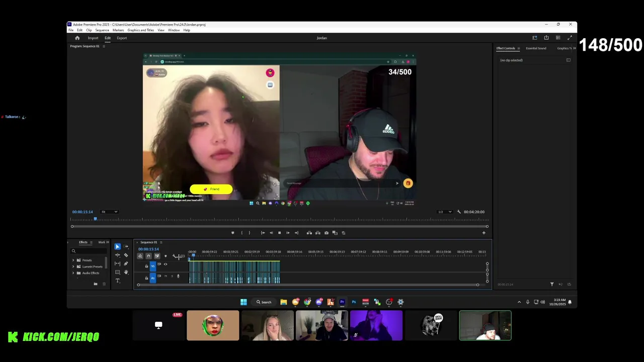This screenshot has width=644, height=362.
Task: Click the Home icon
Action: (77, 38)
